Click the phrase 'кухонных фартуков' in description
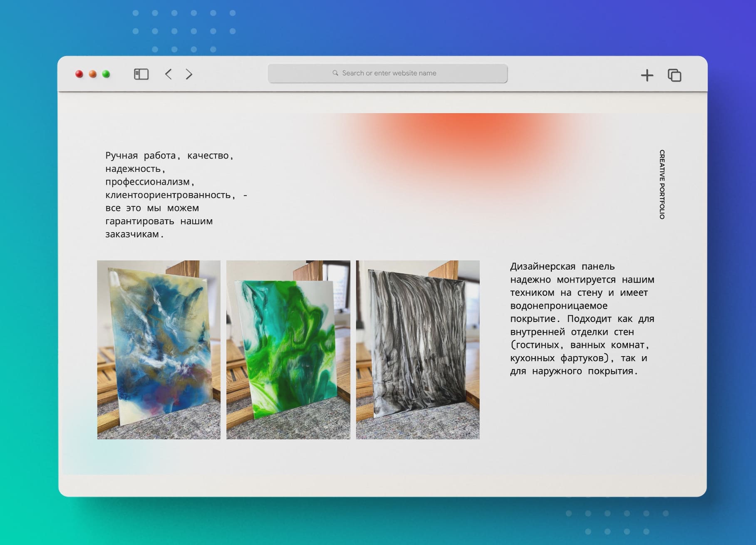Viewport: 756px width, 545px height. coord(560,358)
